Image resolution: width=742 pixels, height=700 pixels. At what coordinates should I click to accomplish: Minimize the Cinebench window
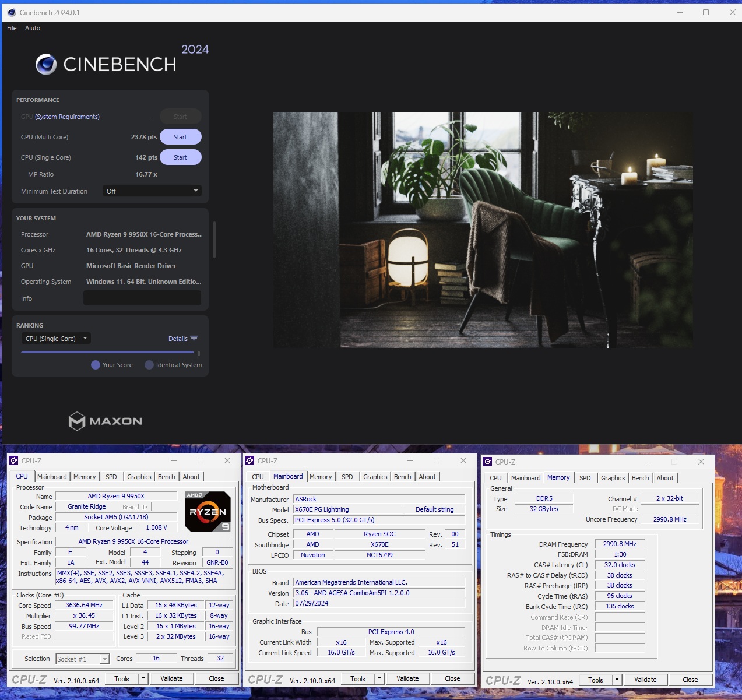click(x=679, y=12)
